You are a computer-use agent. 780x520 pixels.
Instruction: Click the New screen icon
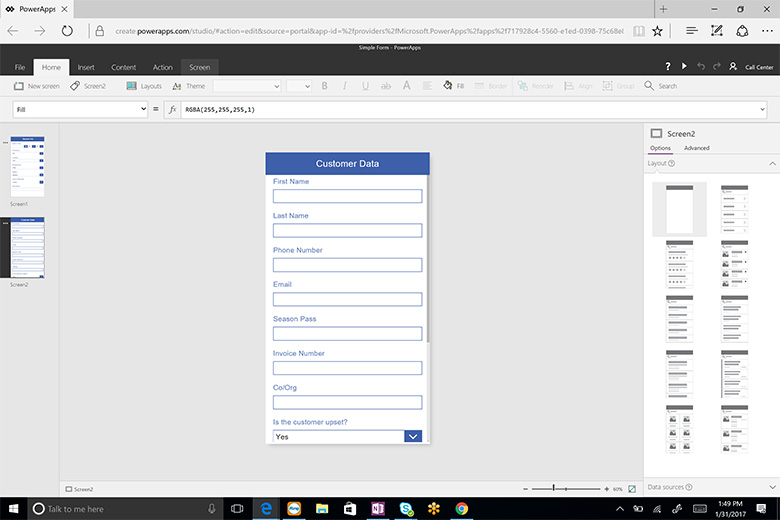tap(19, 86)
